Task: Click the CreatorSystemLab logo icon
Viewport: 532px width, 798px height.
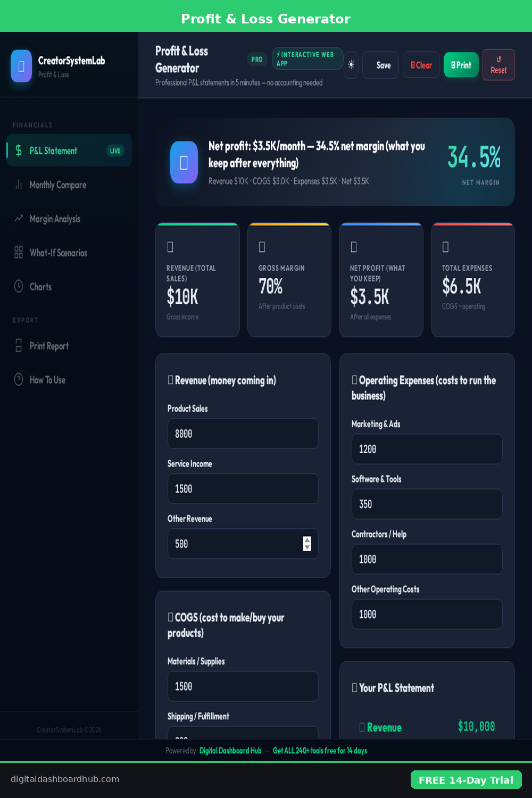Action: point(21,66)
